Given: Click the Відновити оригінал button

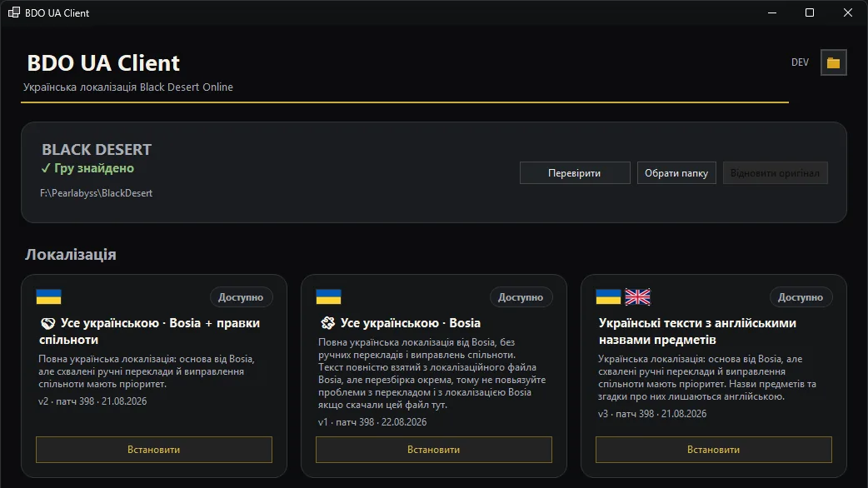Looking at the screenshot, I should pos(775,172).
